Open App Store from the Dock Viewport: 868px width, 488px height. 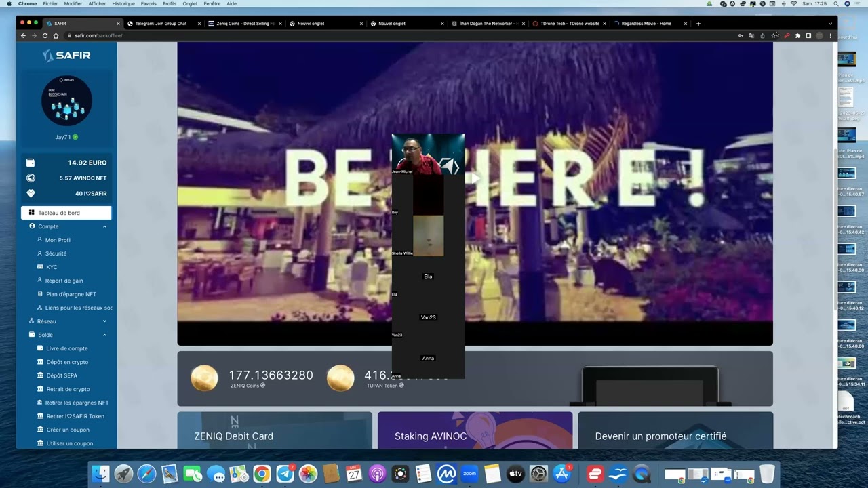[561, 474]
